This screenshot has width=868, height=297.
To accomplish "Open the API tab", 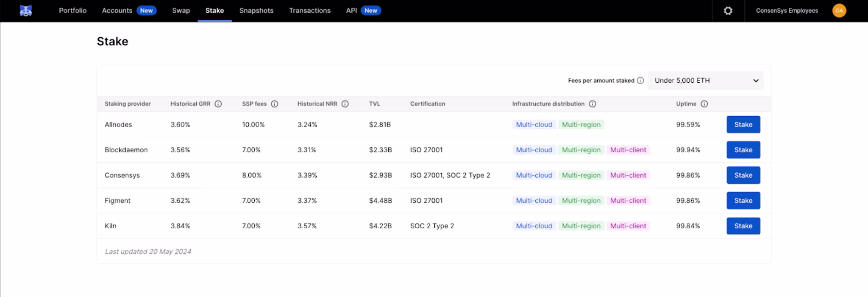I will coord(351,11).
